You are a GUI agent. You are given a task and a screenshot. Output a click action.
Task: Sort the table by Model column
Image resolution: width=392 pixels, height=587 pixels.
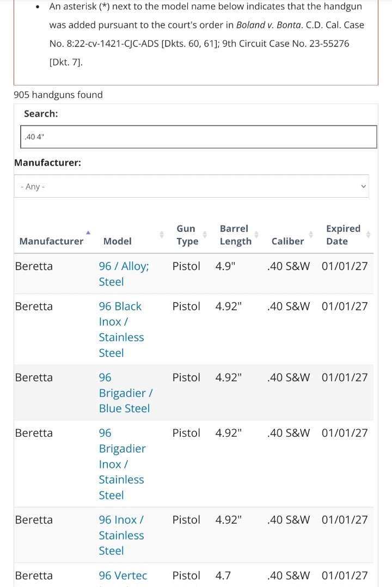161,235
